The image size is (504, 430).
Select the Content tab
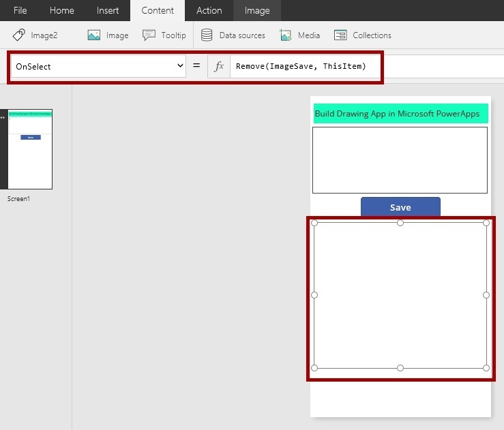(158, 10)
